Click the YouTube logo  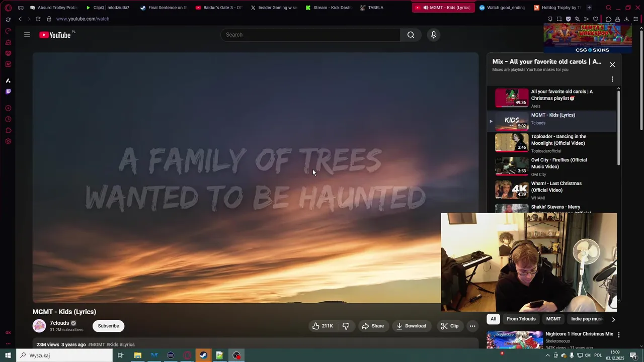click(x=55, y=35)
